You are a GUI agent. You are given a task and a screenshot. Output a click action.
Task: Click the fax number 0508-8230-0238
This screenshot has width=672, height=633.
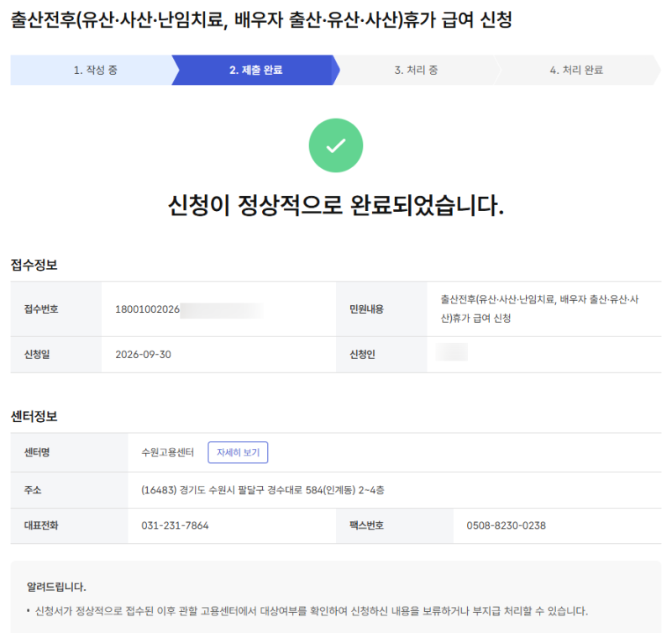507,525
